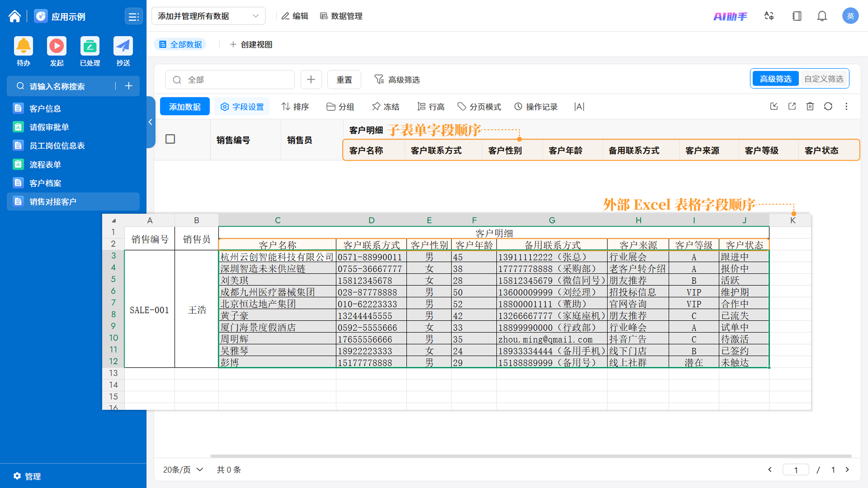Open 待办 bell shortcut
The height and width of the screenshot is (488, 868).
[x=23, y=46]
